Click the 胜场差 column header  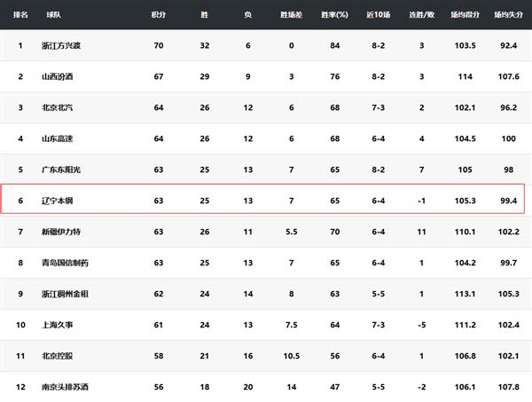291,15
